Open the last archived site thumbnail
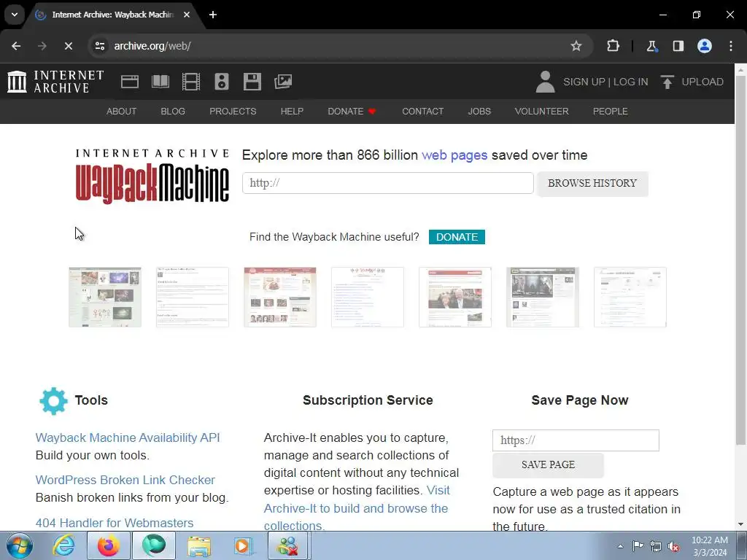 (x=630, y=297)
